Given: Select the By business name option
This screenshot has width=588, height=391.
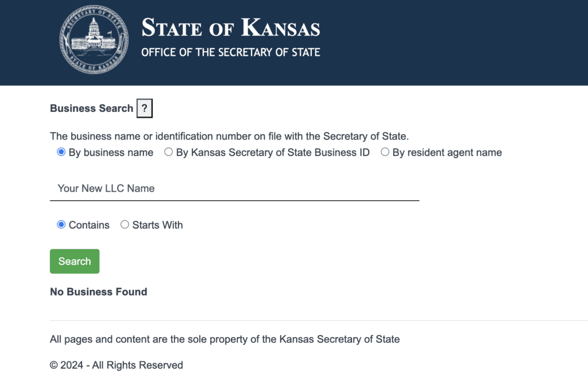Looking at the screenshot, I should coord(61,152).
